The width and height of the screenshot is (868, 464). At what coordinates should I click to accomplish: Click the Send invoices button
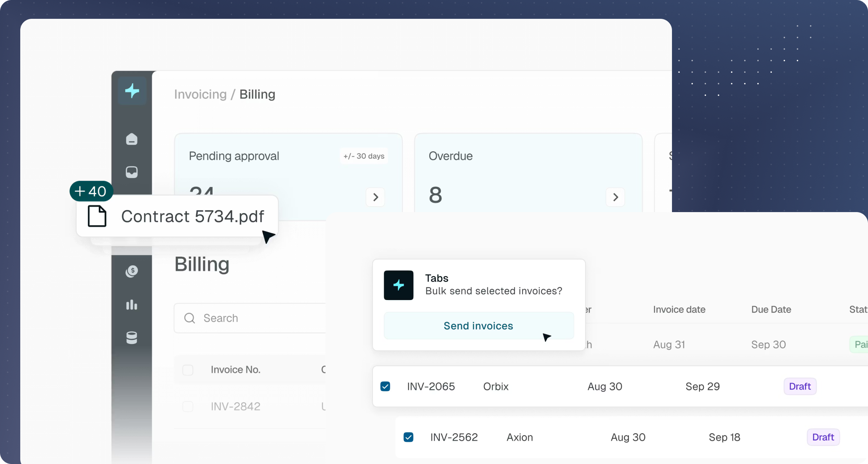point(478,326)
